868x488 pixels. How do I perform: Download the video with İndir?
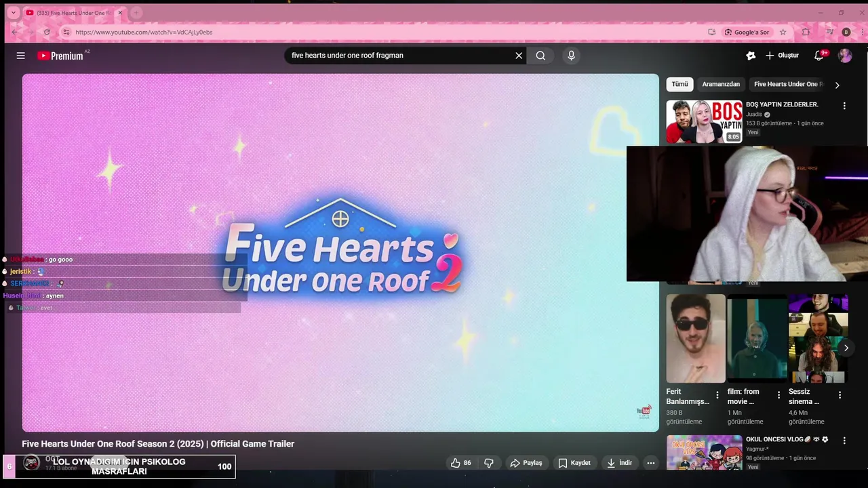pyautogui.click(x=620, y=463)
